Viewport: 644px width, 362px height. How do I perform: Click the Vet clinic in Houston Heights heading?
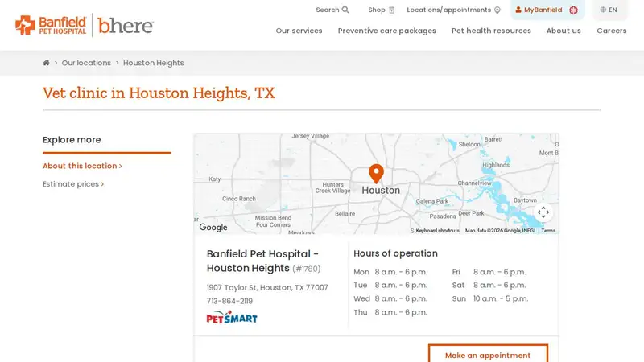click(x=159, y=93)
